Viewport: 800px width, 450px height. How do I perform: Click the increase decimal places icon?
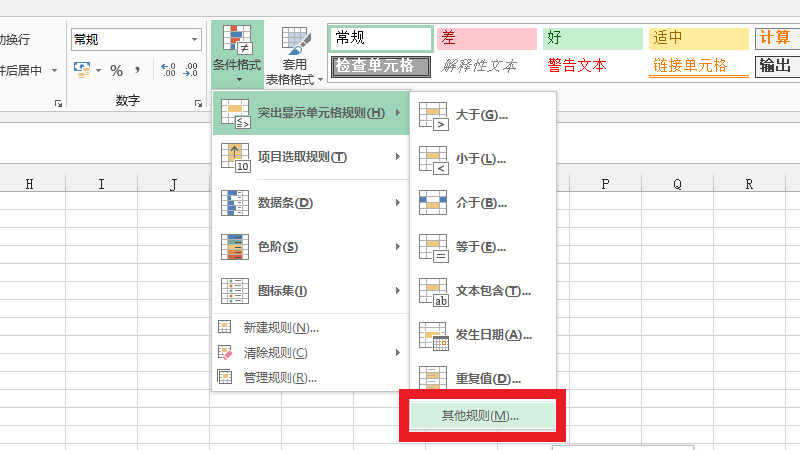coord(167,70)
